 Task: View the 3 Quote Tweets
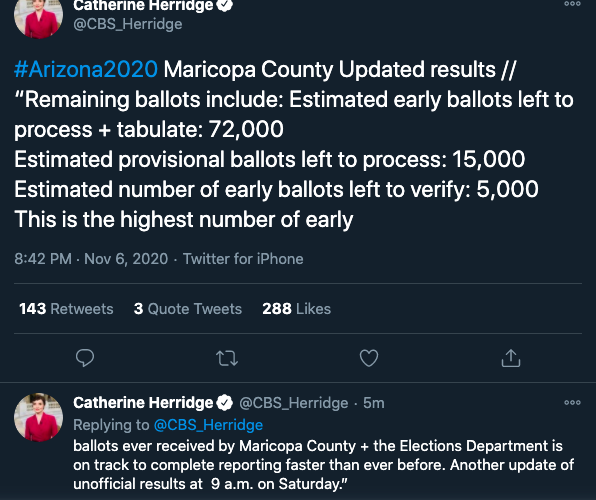(188, 309)
